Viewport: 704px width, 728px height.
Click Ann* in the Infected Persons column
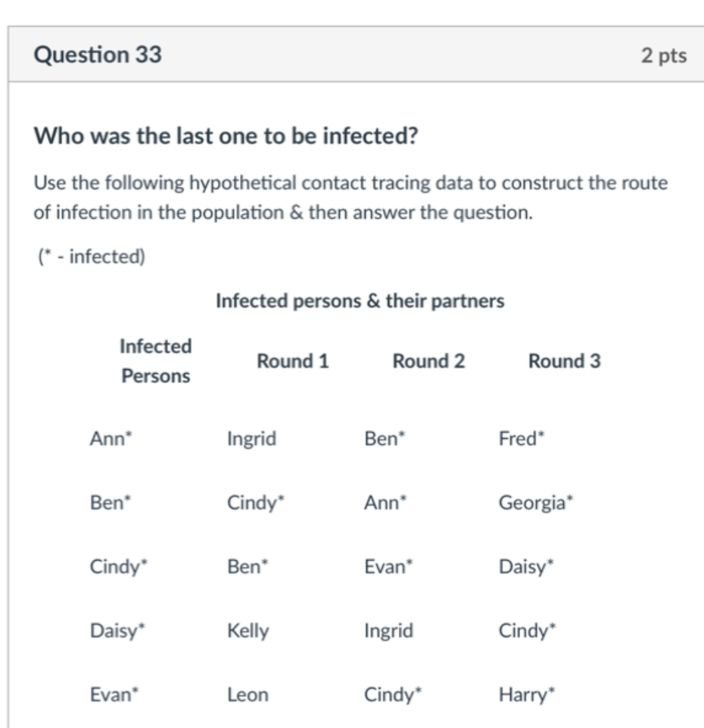click(111, 438)
